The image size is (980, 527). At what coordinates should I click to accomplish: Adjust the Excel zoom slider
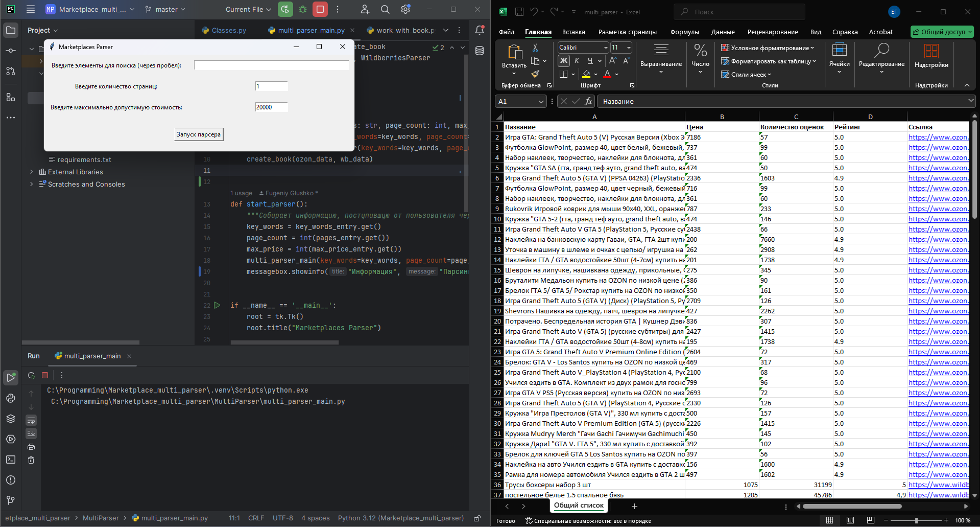pos(916,520)
